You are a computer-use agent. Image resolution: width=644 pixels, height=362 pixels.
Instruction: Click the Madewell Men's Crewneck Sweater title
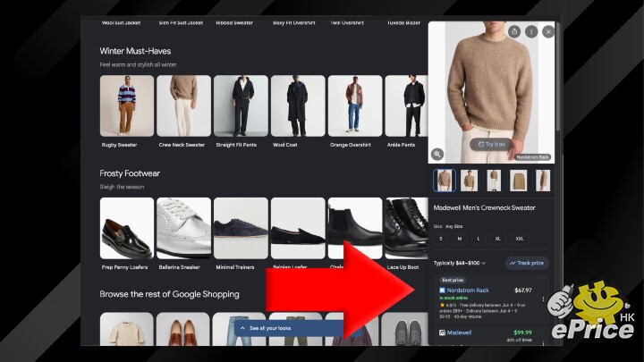point(484,207)
